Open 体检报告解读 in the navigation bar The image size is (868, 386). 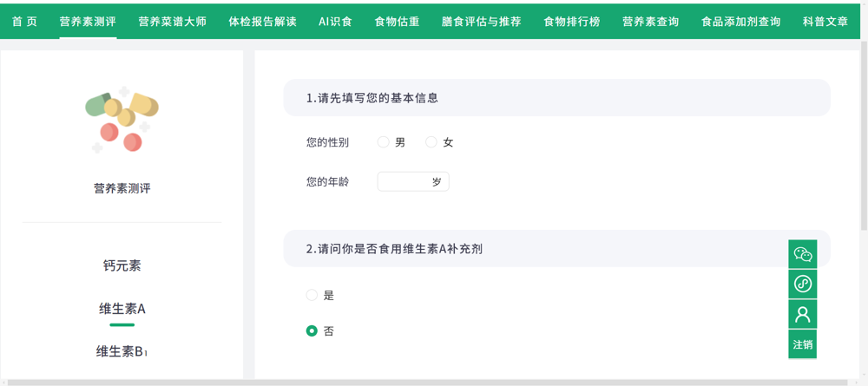[262, 21]
